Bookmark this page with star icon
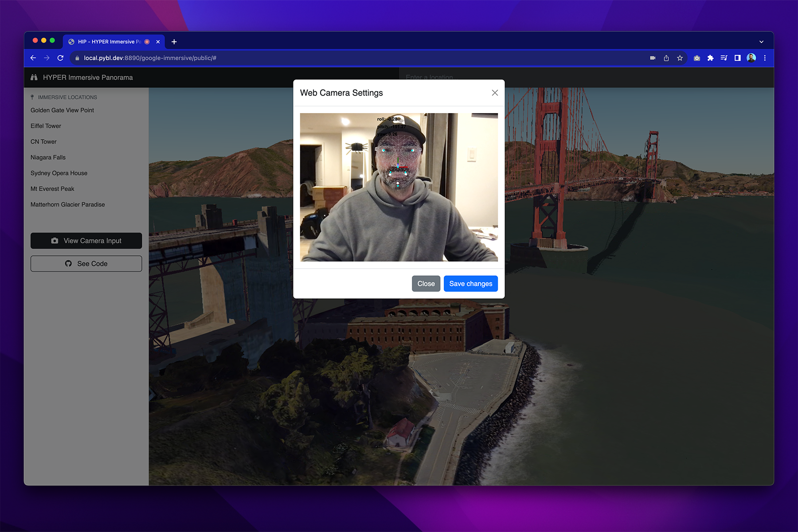Viewport: 798px width, 532px height. (x=680, y=58)
